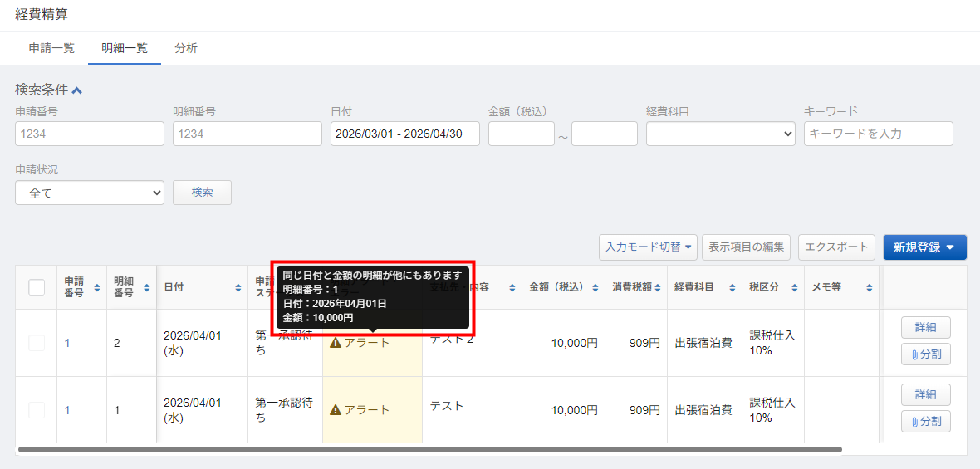980x469 pixels.
Task: Sort by 経費科目 column arrows
Action: [733, 287]
